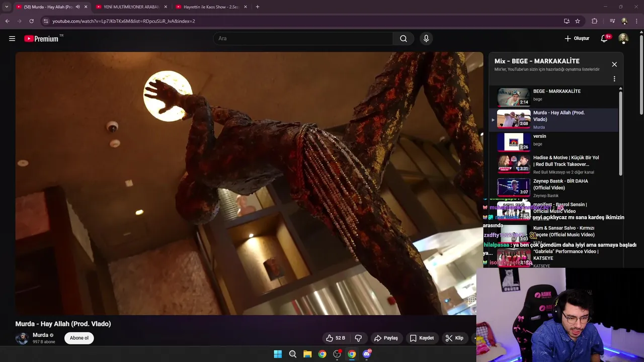Select the Murda - Hay Allah browser tab
This screenshot has width=644, height=362.
pos(48,7)
